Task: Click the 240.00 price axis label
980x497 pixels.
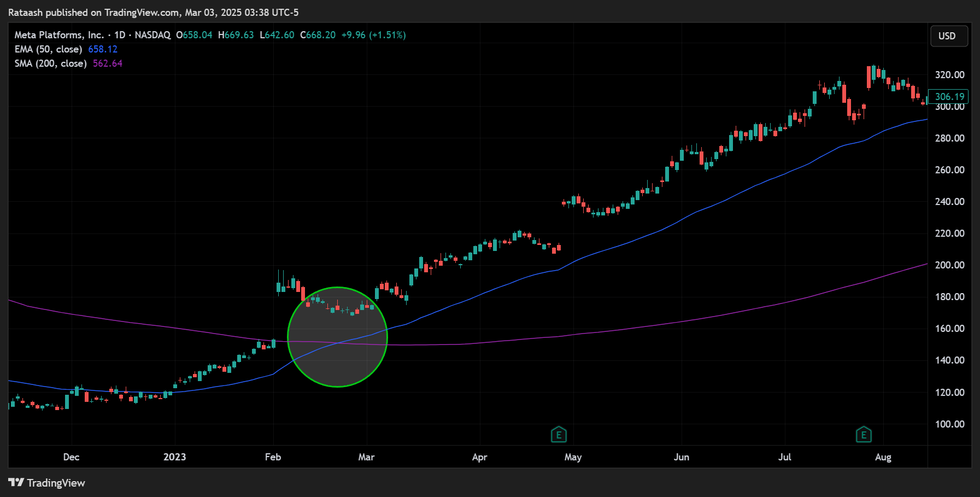Action: (x=949, y=202)
